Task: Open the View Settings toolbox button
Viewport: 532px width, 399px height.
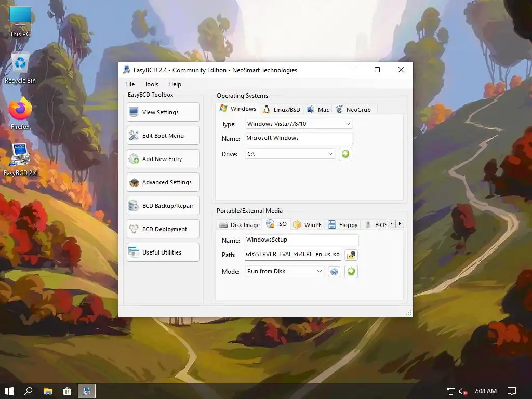Action: (x=163, y=112)
